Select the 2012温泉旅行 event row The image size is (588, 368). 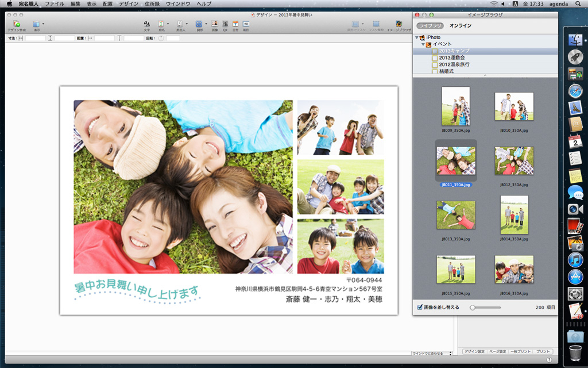click(x=485, y=64)
